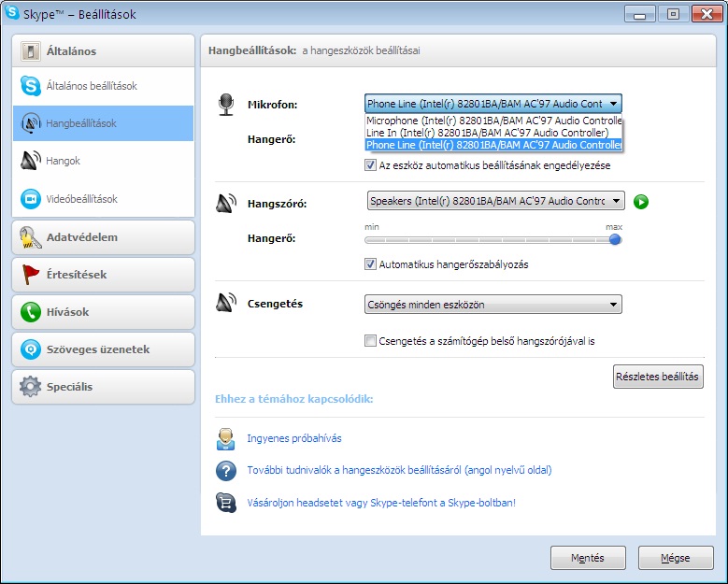
Task: Click the speaker icon beside Hangszóró
Action: coord(226,204)
